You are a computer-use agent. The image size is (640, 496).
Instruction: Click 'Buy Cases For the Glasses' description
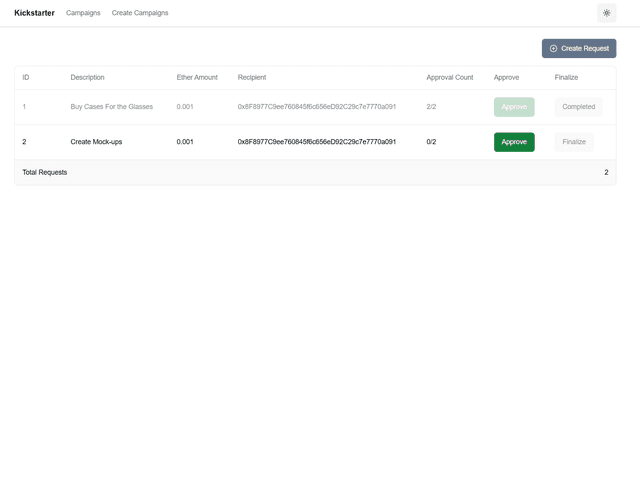coord(111,107)
